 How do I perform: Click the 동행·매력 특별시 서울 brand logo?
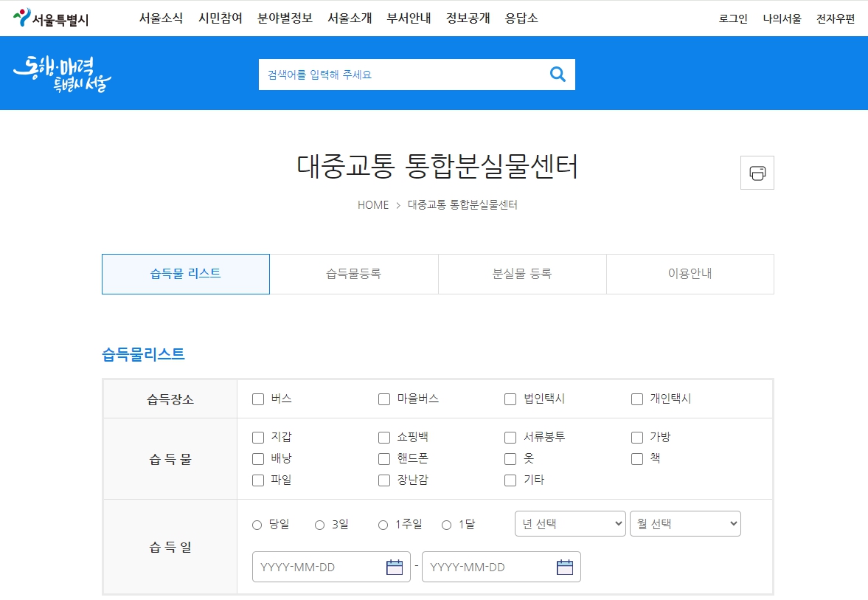63,73
